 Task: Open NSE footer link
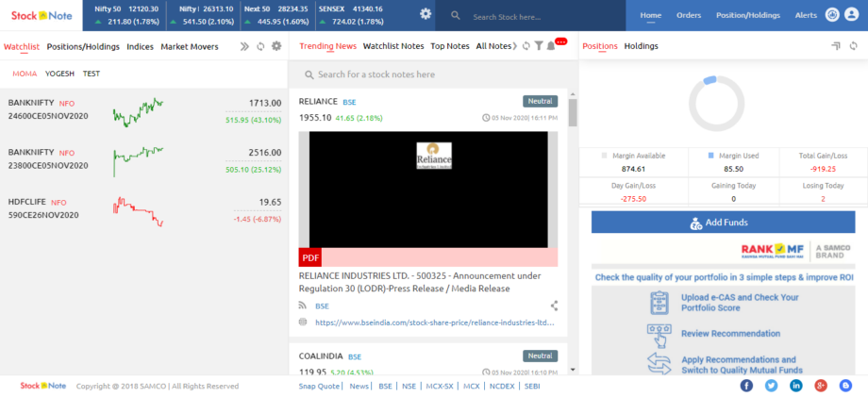[409, 386]
